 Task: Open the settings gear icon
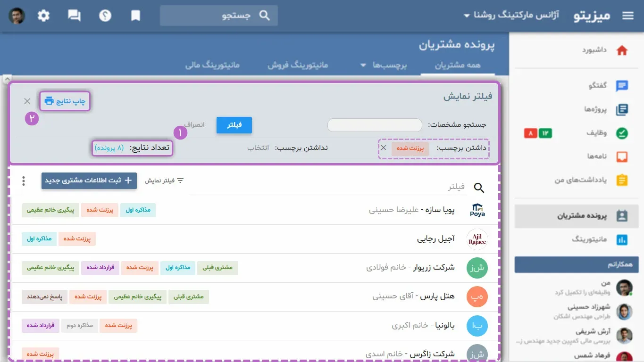pyautogui.click(x=43, y=16)
